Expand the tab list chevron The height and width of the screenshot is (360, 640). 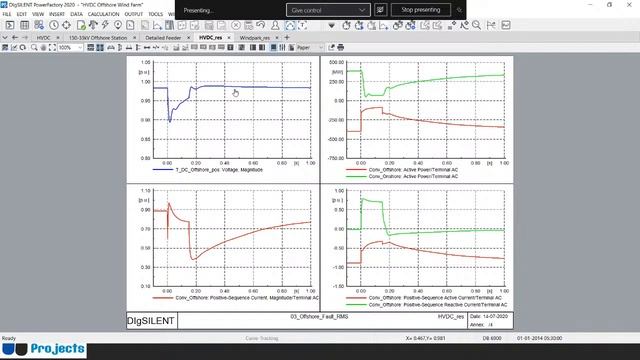point(5,37)
